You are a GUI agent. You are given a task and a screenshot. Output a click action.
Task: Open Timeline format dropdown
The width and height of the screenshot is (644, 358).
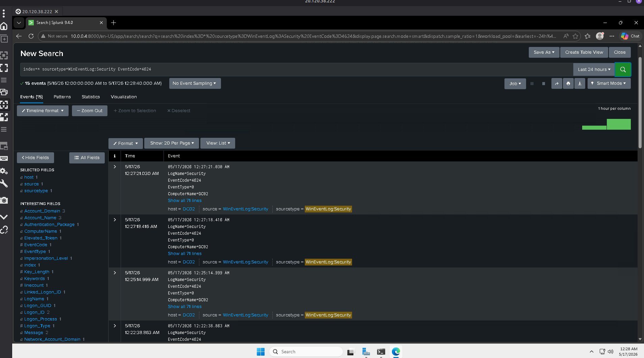(x=43, y=111)
